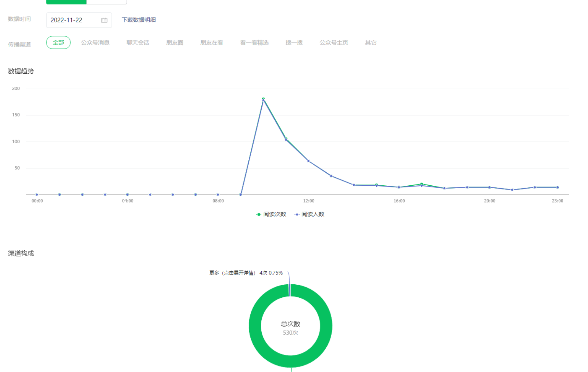Click the peak data point on chart

pos(263,100)
